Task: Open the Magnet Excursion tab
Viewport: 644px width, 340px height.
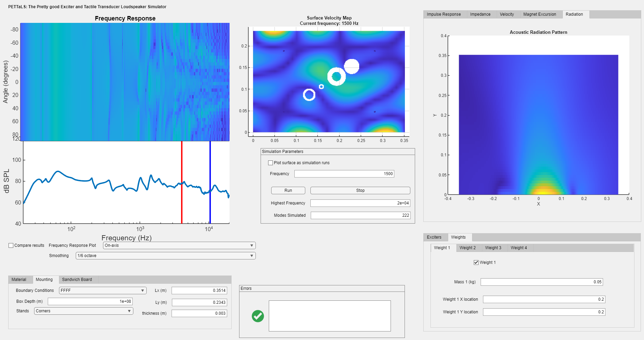Action: click(540, 14)
